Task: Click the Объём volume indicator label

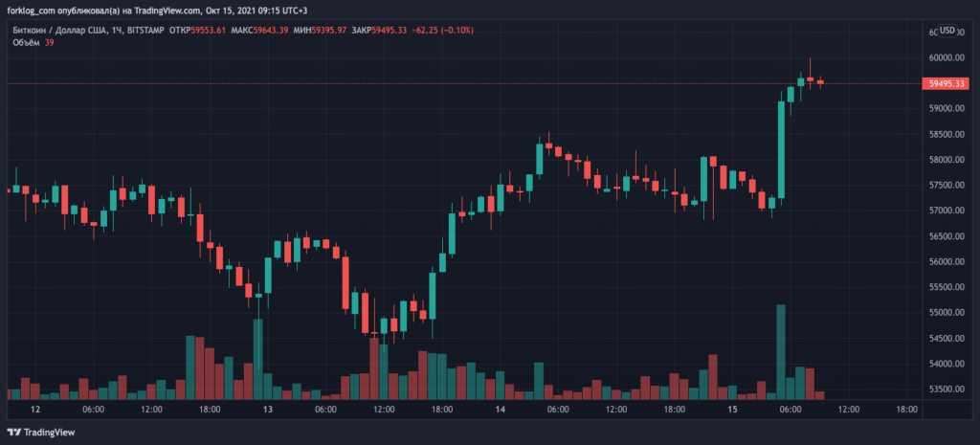Action: (x=26, y=43)
